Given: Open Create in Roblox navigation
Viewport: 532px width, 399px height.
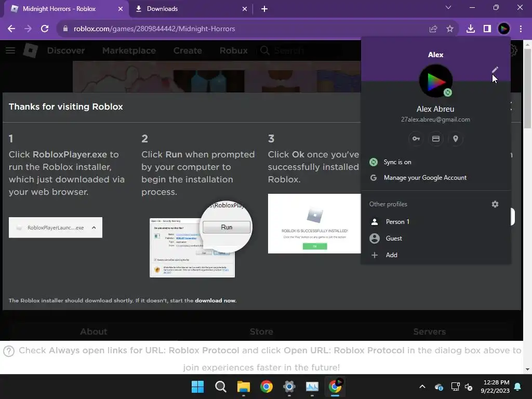Looking at the screenshot, I should pyautogui.click(x=188, y=50).
